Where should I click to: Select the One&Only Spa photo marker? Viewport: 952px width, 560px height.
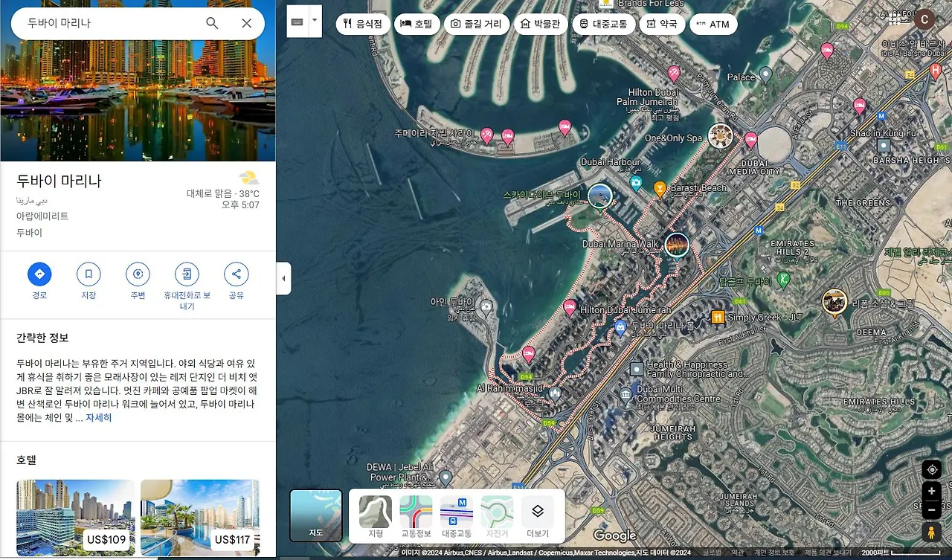720,136
